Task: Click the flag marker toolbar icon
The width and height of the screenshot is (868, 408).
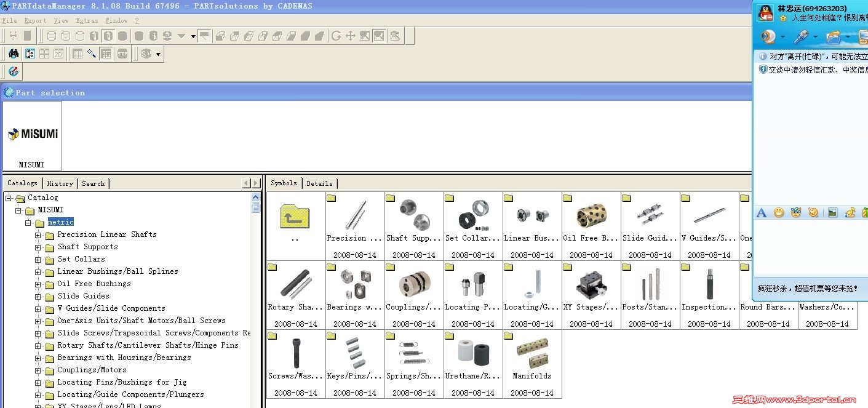Action: (x=204, y=36)
